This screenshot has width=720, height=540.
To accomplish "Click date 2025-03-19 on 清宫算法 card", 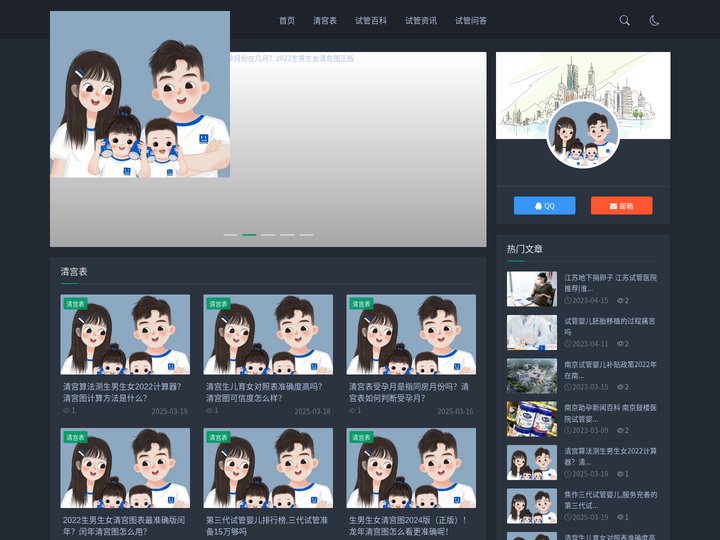I will click(x=169, y=411).
